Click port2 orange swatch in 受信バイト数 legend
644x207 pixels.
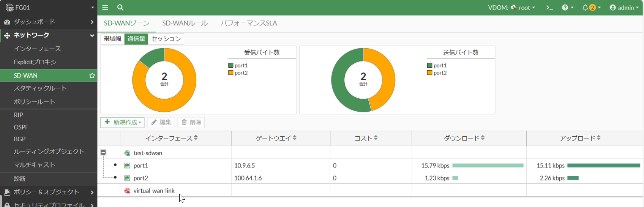point(231,73)
